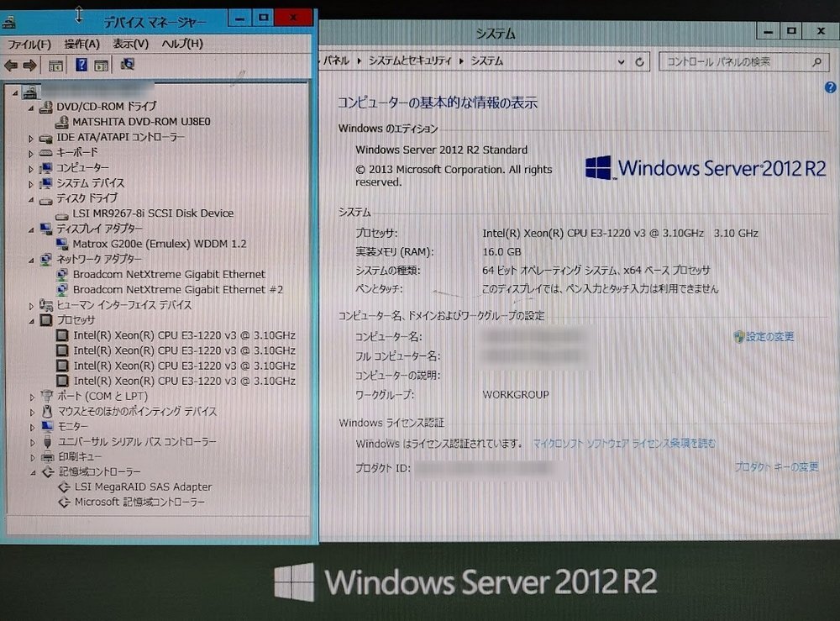Select Microsoft 記憶域コントローラー device
The image size is (840, 621).
click(x=139, y=502)
